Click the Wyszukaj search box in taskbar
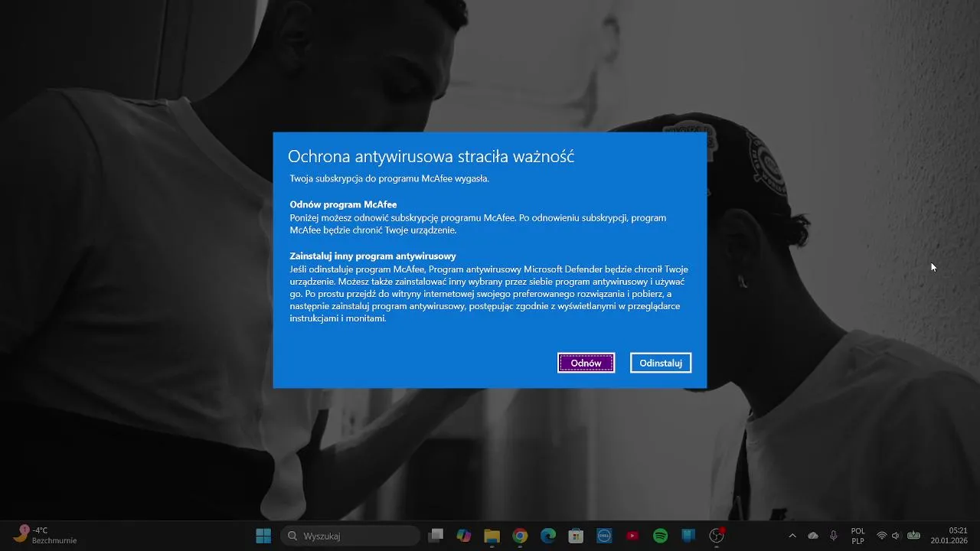This screenshot has width=980, height=551. [350, 536]
